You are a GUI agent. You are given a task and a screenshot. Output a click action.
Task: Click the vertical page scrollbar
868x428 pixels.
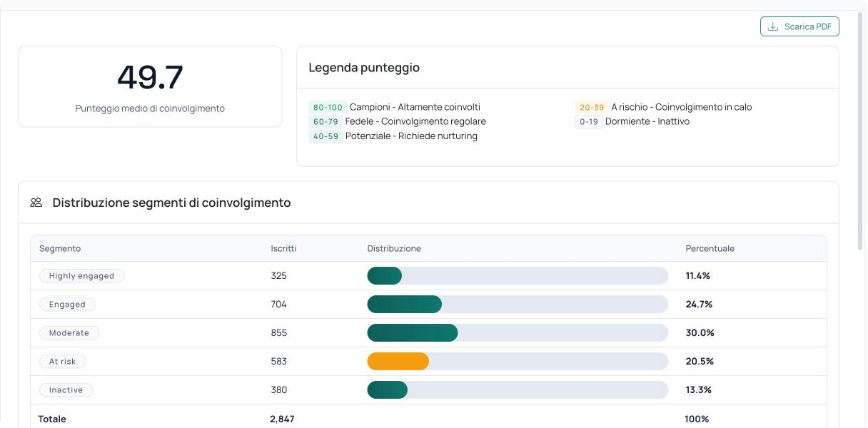point(861,132)
